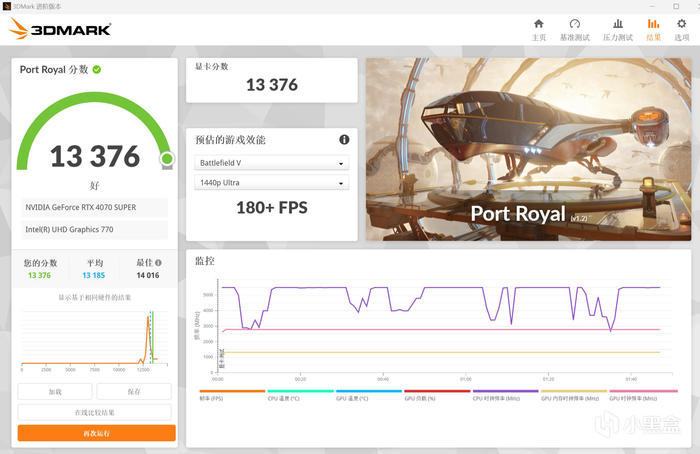Click the orange 再次运行 run again button
Screen dimensions: 700x454
tap(96, 433)
